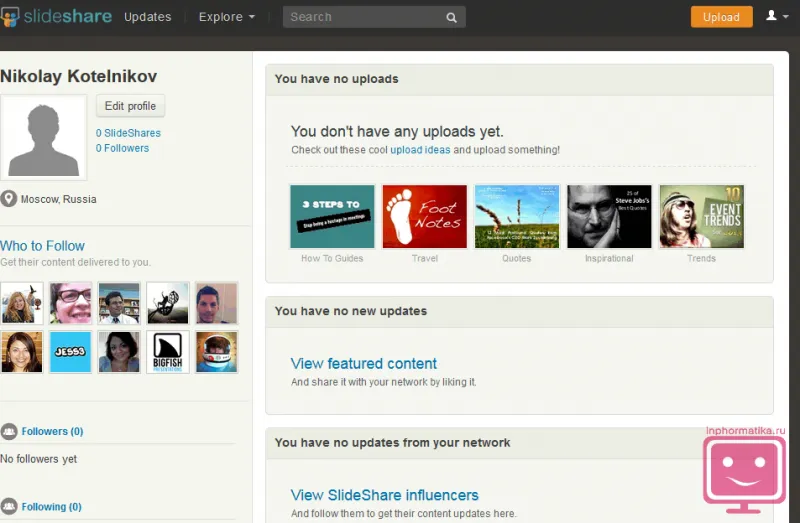
Task: Open the Who to Follow heading link
Action: [42, 246]
